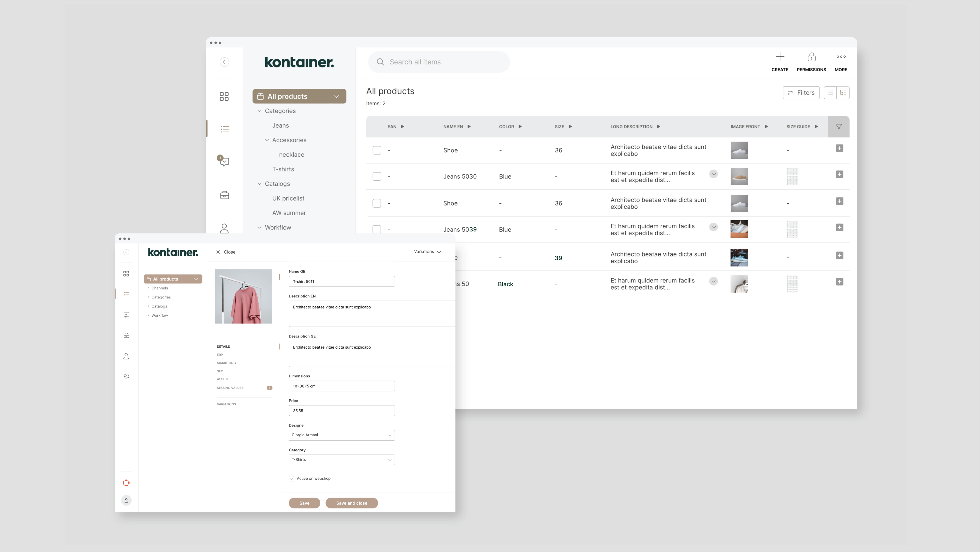
Task: Open ERP section tab
Action: [x=220, y=355]
